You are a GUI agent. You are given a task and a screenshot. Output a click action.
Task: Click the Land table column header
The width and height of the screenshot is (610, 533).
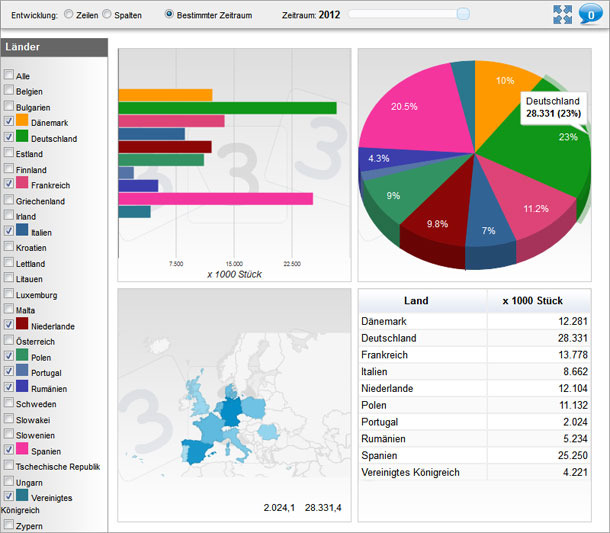[423, 301]
